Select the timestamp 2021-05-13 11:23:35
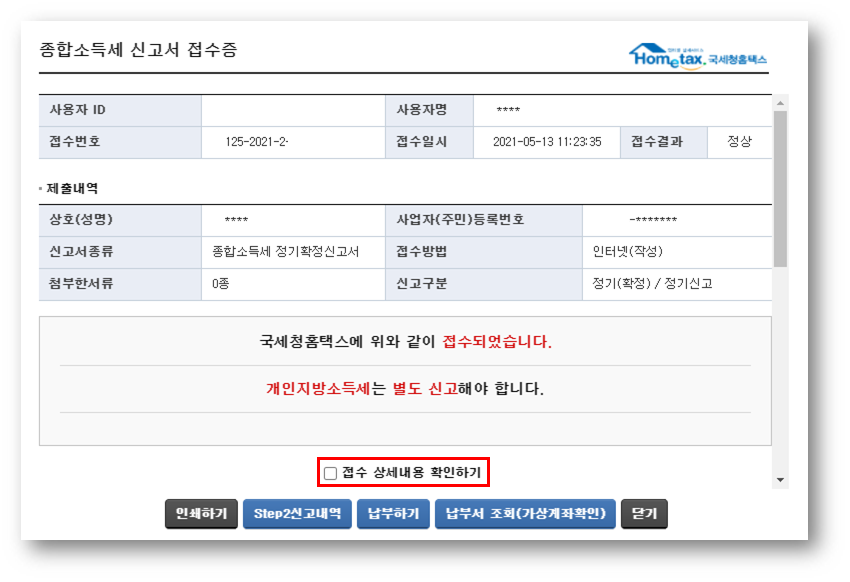850x582 pixels. [x=547, y=142]
